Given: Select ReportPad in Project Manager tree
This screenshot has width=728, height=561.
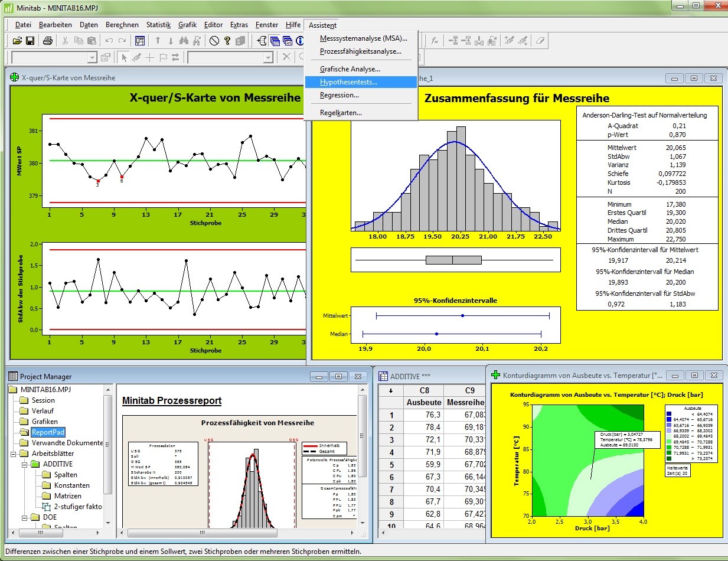Looking at the screenshot, I should point(48,432).
